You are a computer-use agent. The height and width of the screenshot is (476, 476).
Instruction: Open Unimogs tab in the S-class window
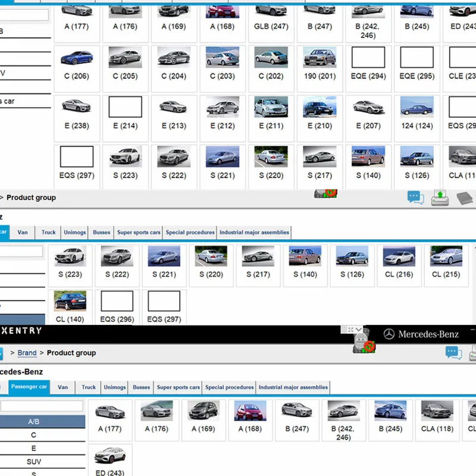pos(75,233)
